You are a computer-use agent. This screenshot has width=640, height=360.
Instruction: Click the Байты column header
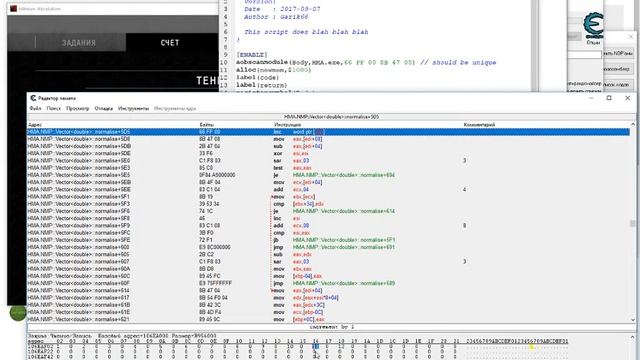207,124
